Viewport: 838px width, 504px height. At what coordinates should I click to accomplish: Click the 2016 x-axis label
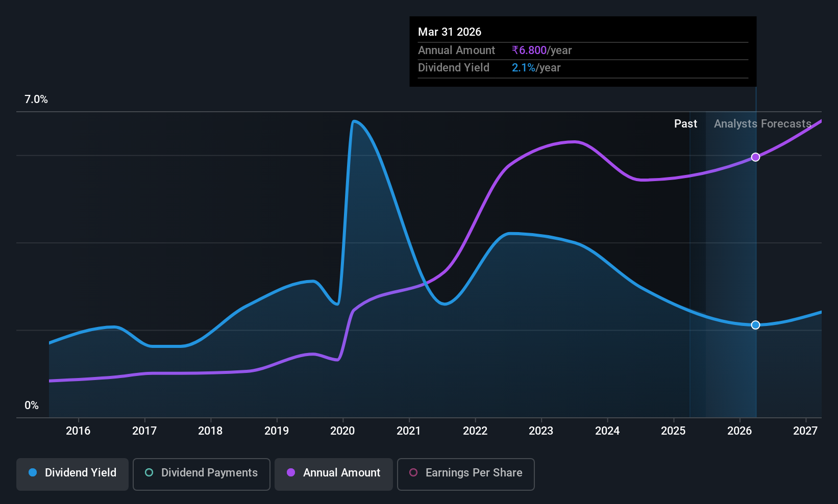(78, 431)
